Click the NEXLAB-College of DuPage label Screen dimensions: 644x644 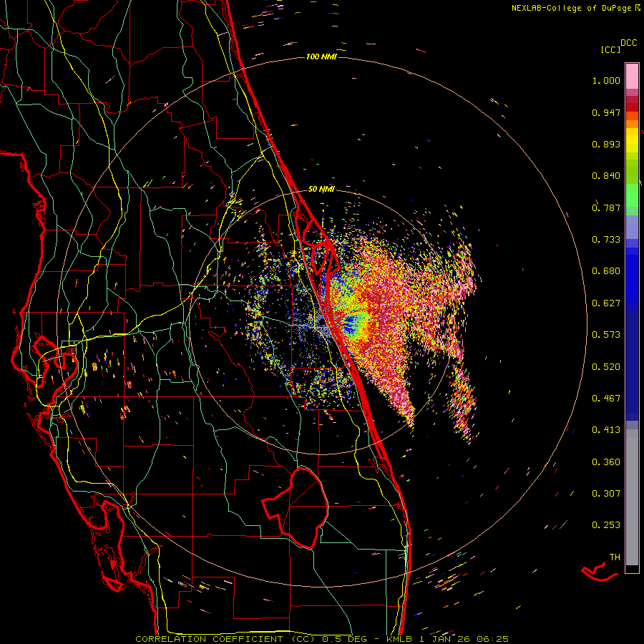pyautogui.click(x=571, y=8)
